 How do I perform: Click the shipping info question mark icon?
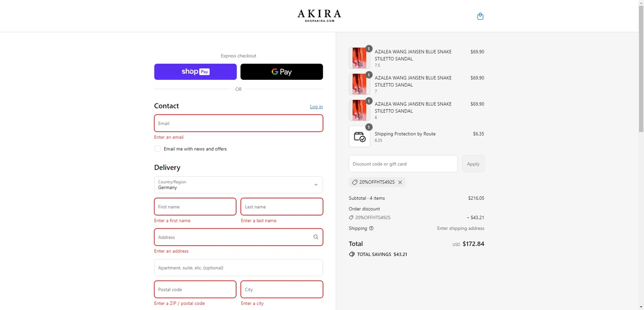click(x=371, y=229)
